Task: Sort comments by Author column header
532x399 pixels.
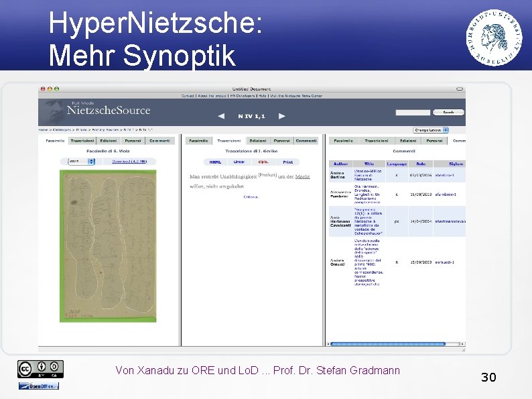Action: (340, 164)
